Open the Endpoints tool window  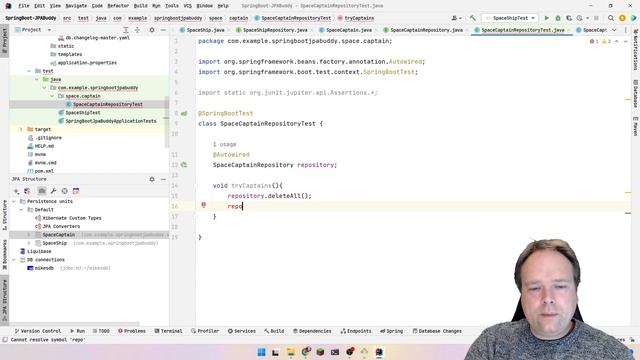point(356,331)
